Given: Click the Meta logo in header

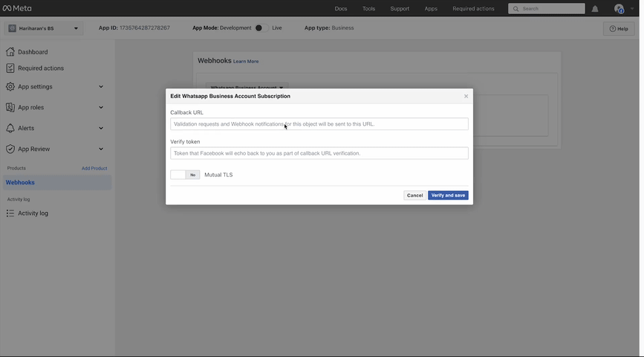Looking at the screenshot, I should tap(17, 8).
